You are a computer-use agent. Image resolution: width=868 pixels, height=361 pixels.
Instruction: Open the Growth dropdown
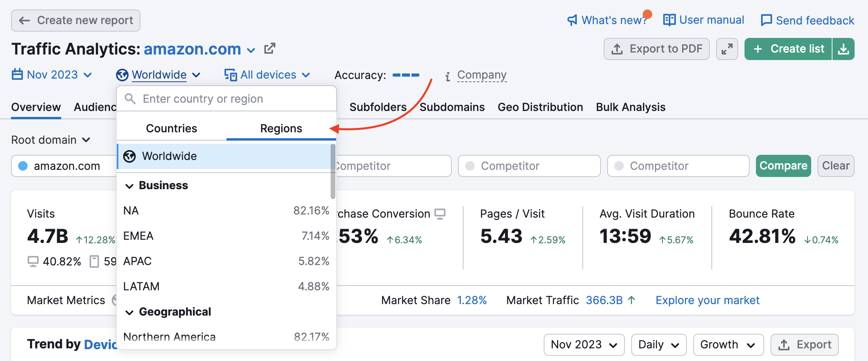pos(728,345)
